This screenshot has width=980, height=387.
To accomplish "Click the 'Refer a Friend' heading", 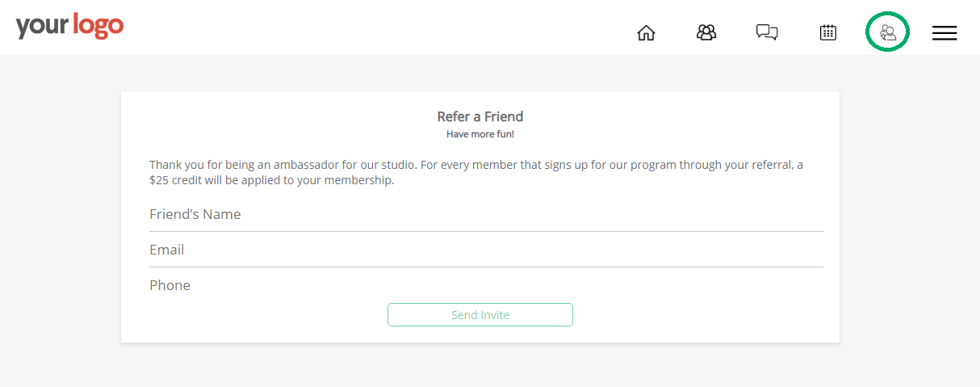I will pos(480,116).
